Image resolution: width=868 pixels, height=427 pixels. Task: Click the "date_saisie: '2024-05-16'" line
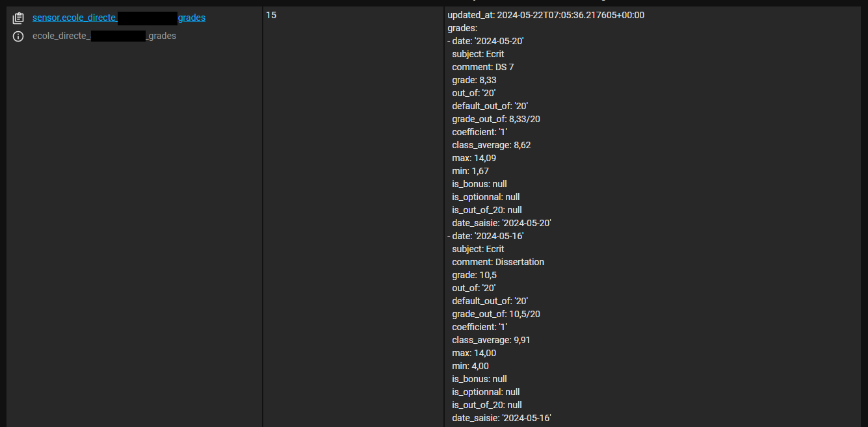click(x=501, y=418)
